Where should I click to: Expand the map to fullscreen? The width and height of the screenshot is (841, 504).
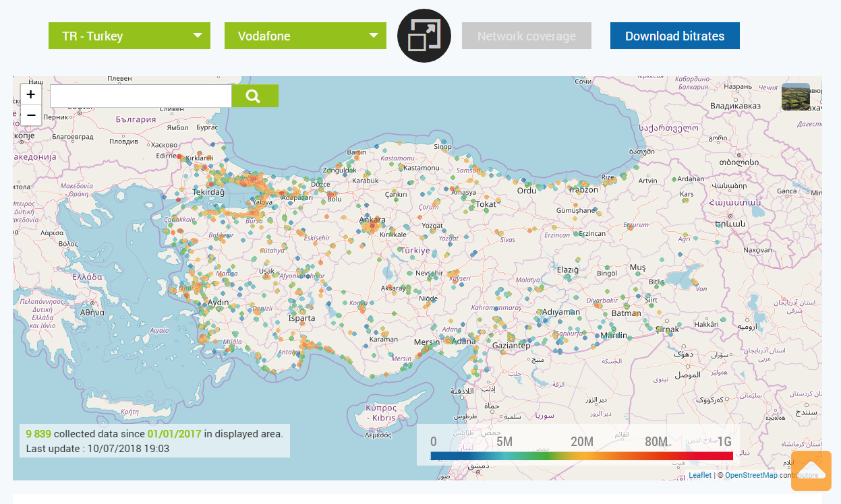424,36
